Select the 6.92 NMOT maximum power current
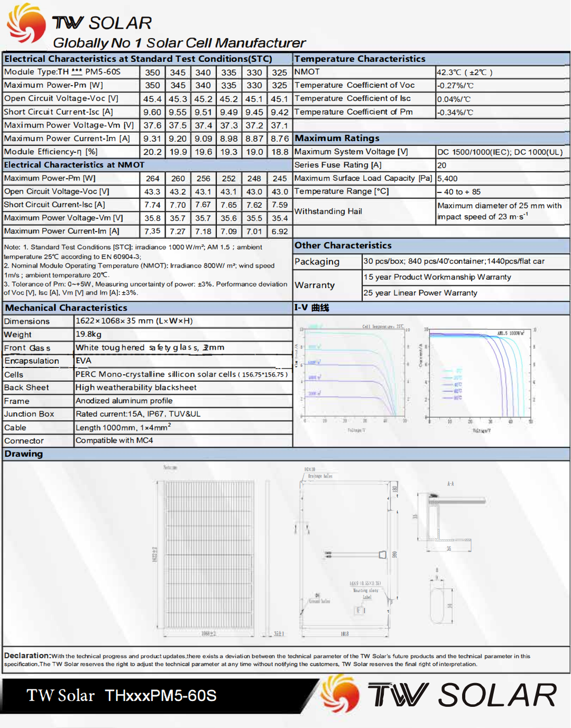This screenshot has height=728, width=571. click(x=280, y=232)
